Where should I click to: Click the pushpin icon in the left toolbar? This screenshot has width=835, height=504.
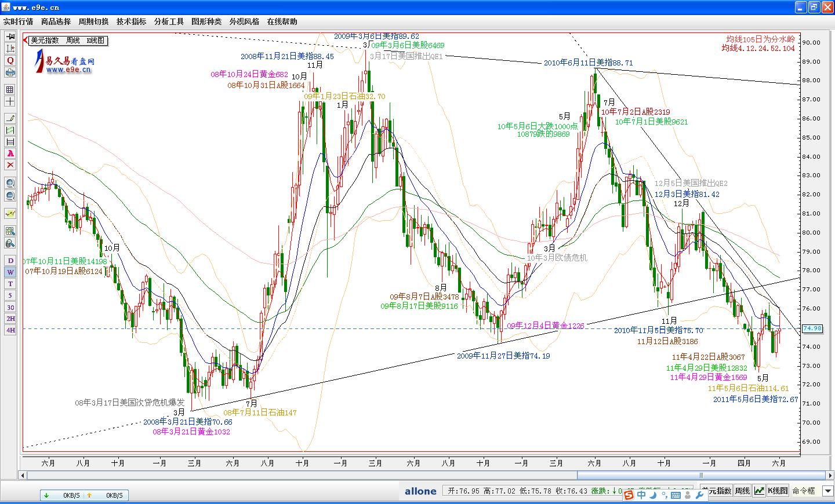[x=10, y=36]
